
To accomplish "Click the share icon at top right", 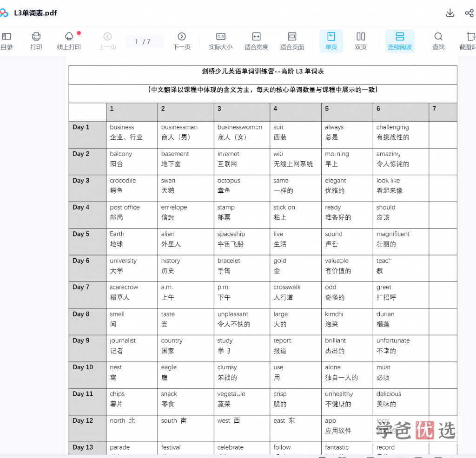I will click(x=469, y=13).
